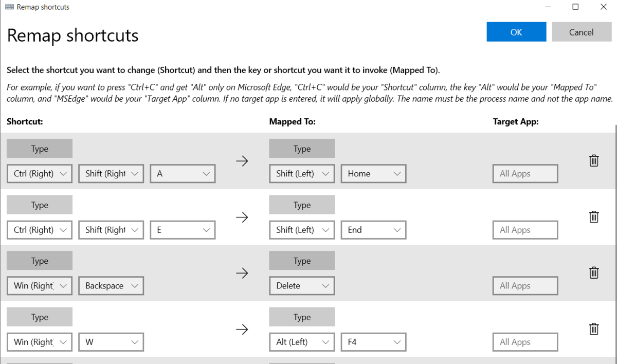This screenshot has height=364, width=617.
Task: Open the Backspace key dropdown
Action: (111, 286)
